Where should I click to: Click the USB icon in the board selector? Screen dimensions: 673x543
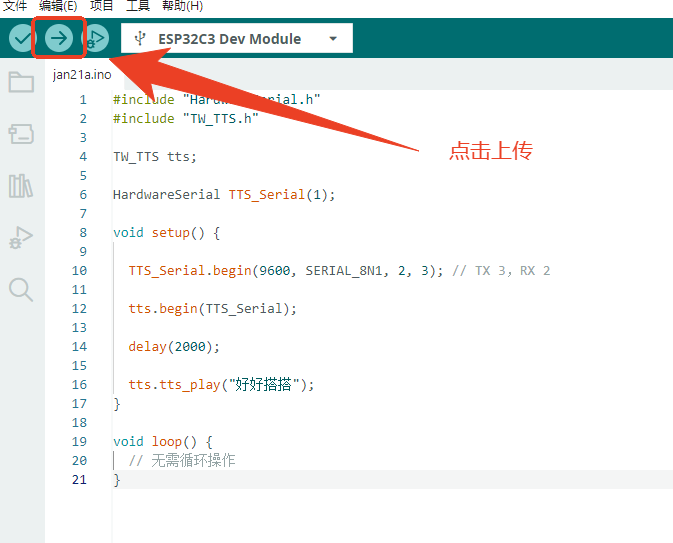[x=139, y=38]
